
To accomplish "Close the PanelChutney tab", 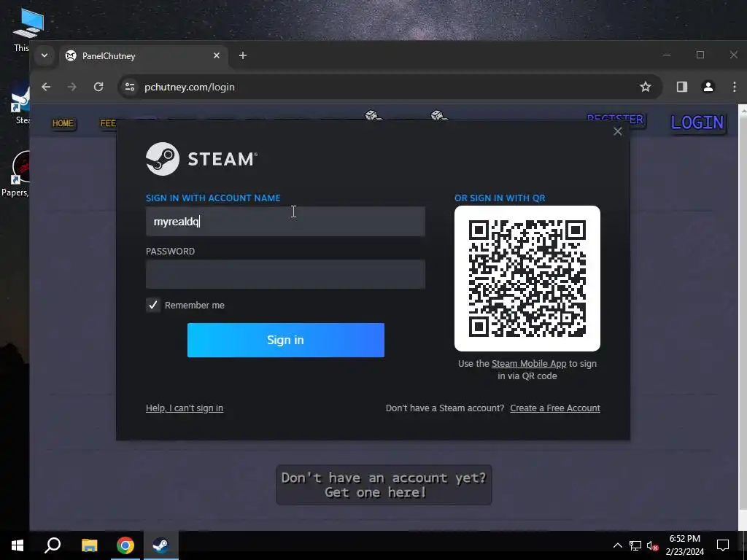I will (x=216, y=55).
